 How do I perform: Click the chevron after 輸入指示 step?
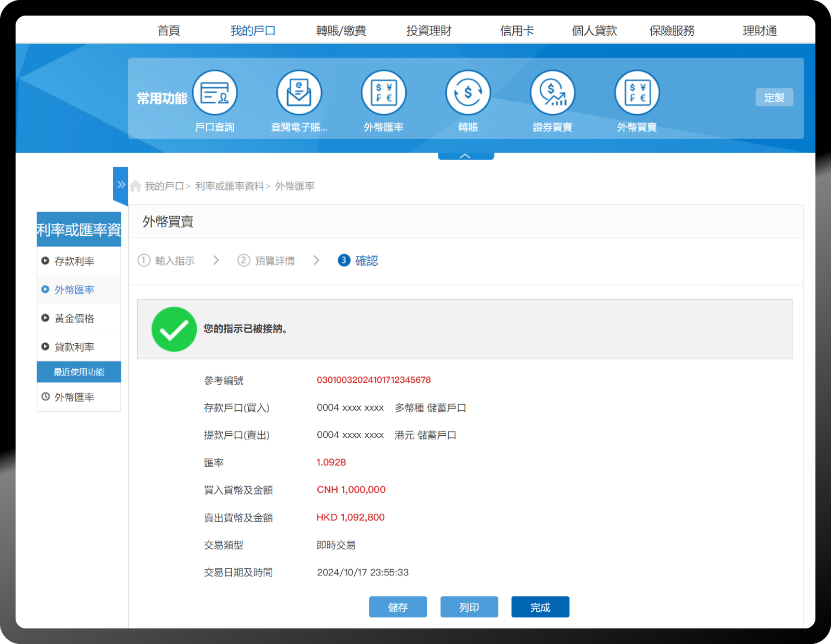click(x=216, y=260)
